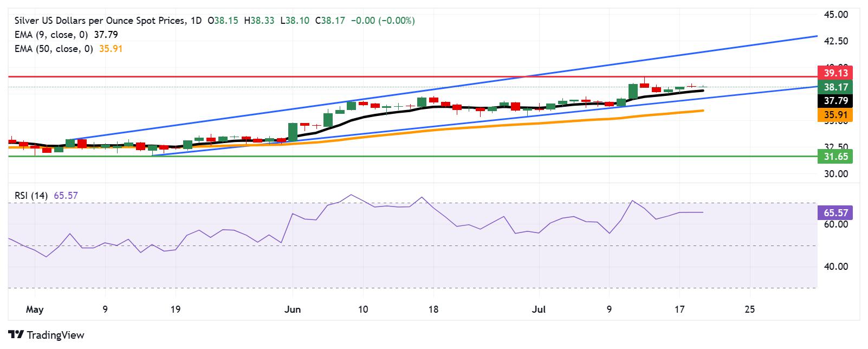Click the TradingView logo icon
The width and height of the screenshot is (868, 349).
point(16,335)
